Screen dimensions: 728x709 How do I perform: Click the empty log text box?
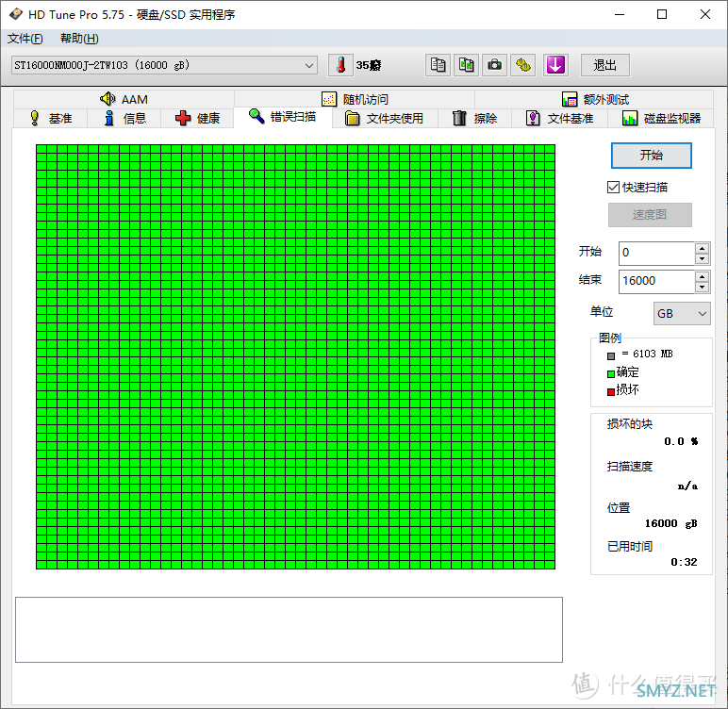(289, 630)
